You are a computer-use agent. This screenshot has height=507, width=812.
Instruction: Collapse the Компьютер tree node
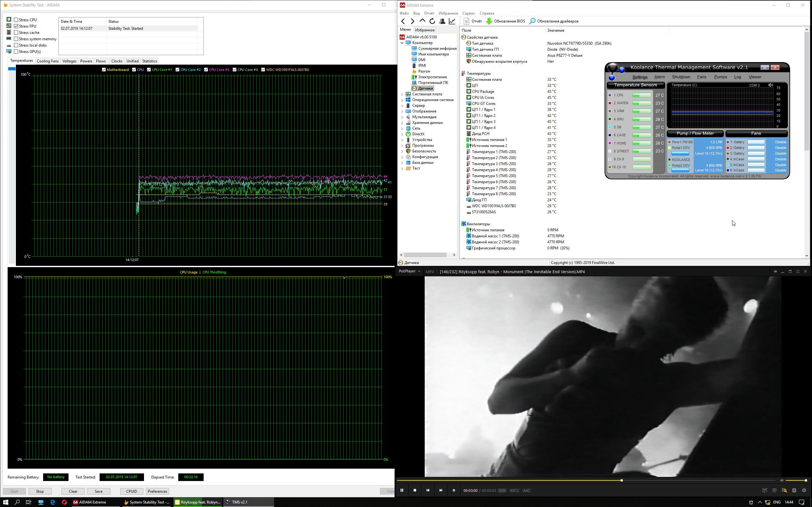(x=402, y=43)
